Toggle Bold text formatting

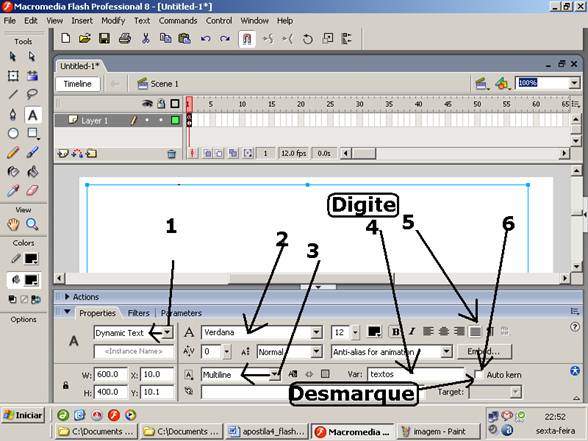point(395,332)
